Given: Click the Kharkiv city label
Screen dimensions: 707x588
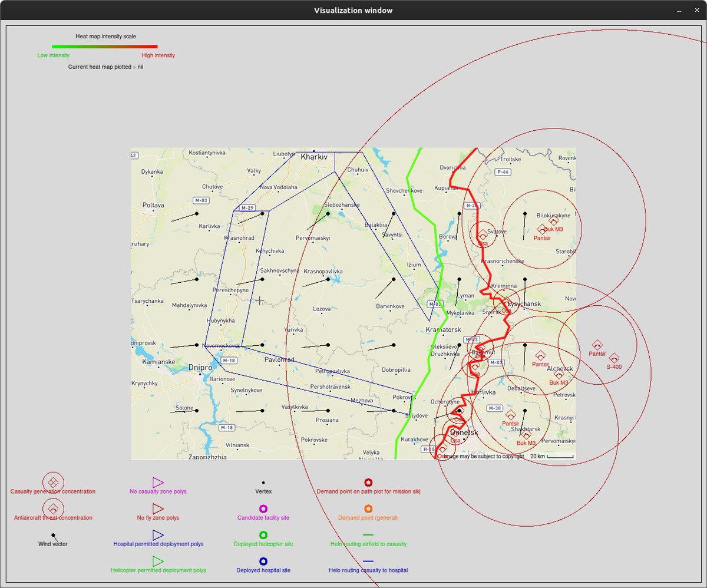Looking at the screenshot, I should 313,157.
